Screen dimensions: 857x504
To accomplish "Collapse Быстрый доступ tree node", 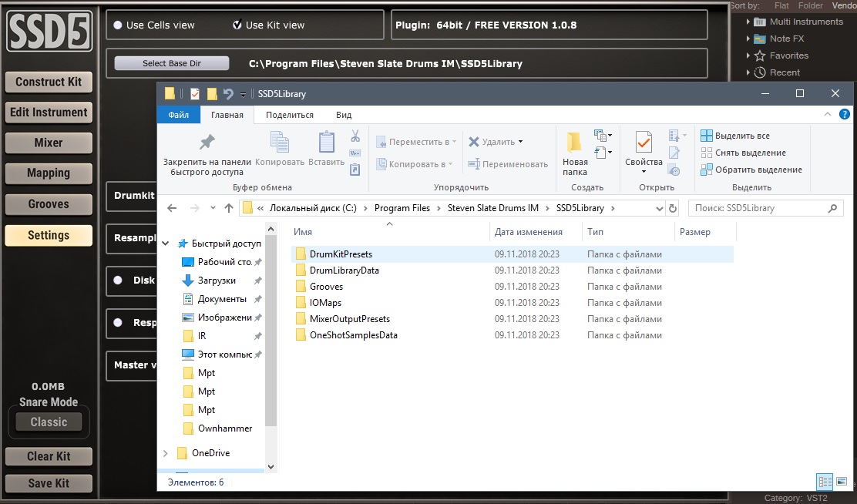I will click(x=166, y=244).
